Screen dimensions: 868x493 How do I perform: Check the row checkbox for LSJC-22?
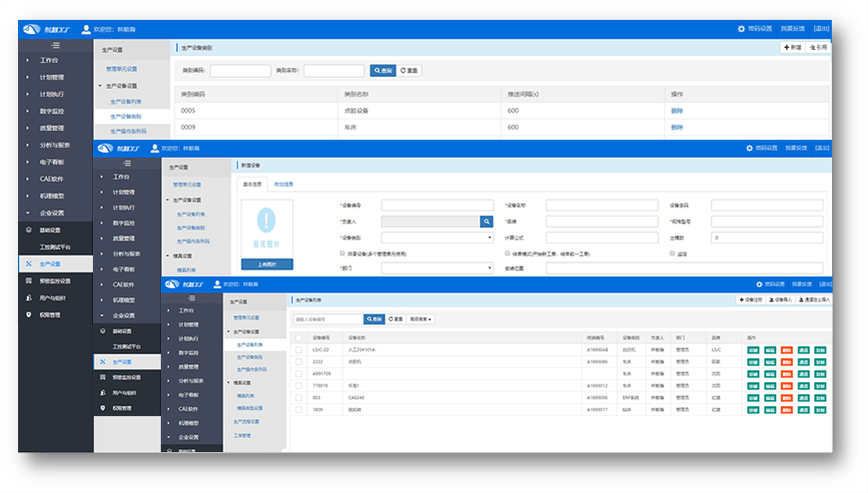tap(299, 349)
